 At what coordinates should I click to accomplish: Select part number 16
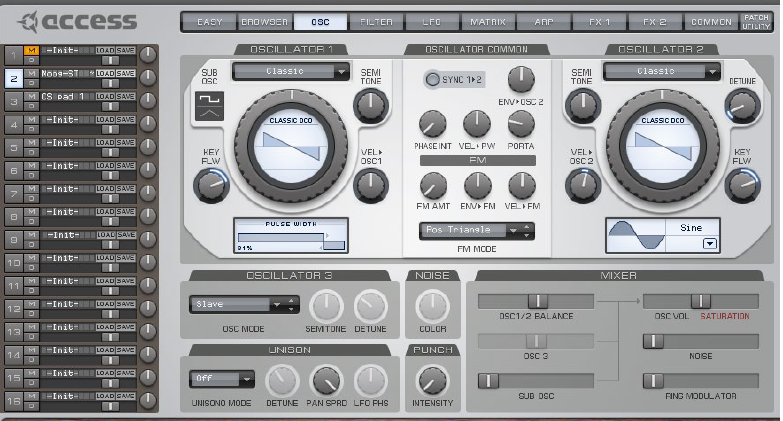click(x=14, y=401)
